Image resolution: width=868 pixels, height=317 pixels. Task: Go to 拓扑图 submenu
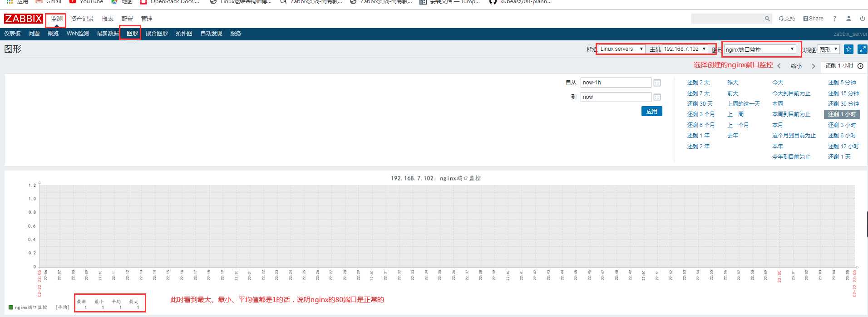(x=184, y=34)
